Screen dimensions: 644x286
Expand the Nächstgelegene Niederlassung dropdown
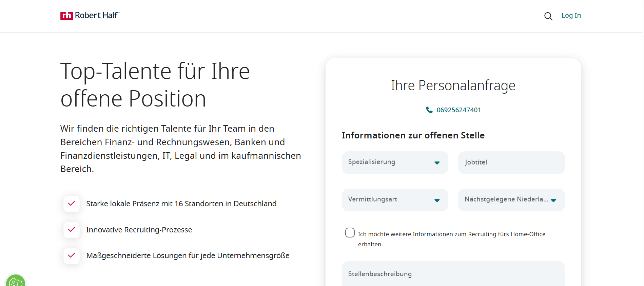coord(511,200)
